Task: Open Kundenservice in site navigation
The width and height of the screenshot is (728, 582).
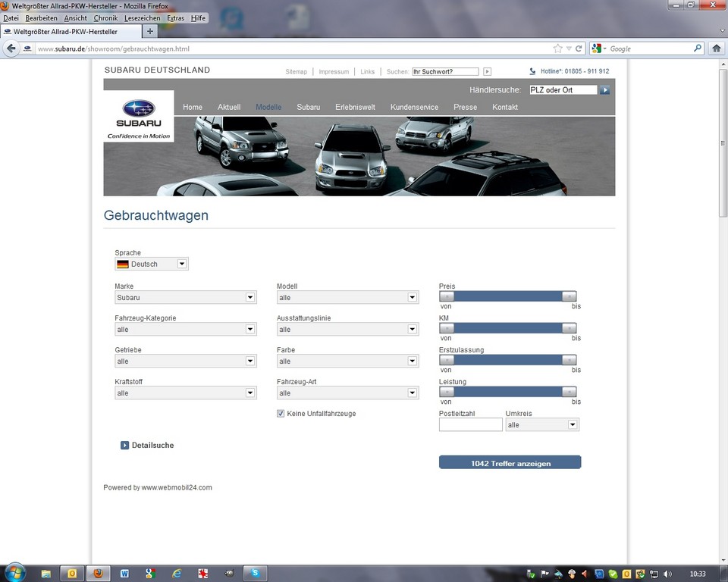Action: point(414,107)
